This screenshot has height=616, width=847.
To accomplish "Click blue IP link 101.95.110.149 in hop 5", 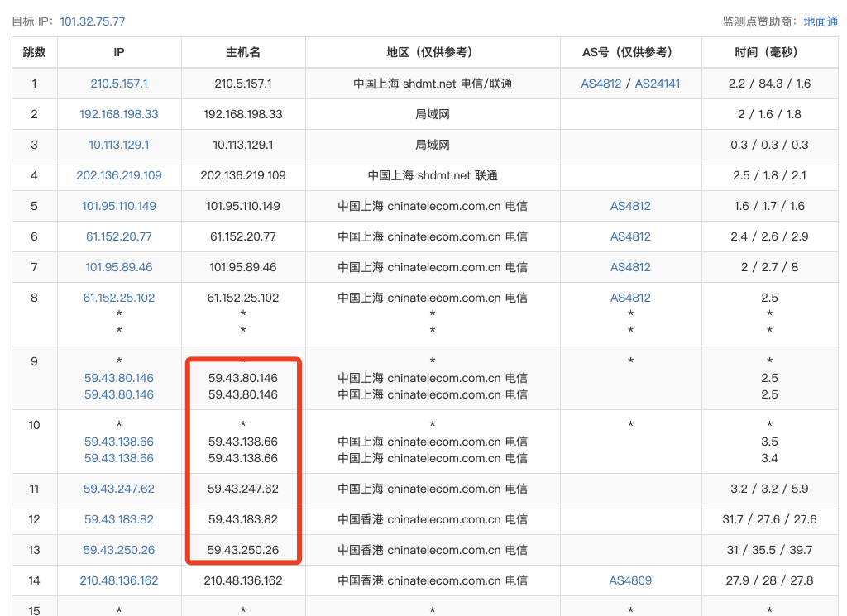I will [x=119, y=206].
